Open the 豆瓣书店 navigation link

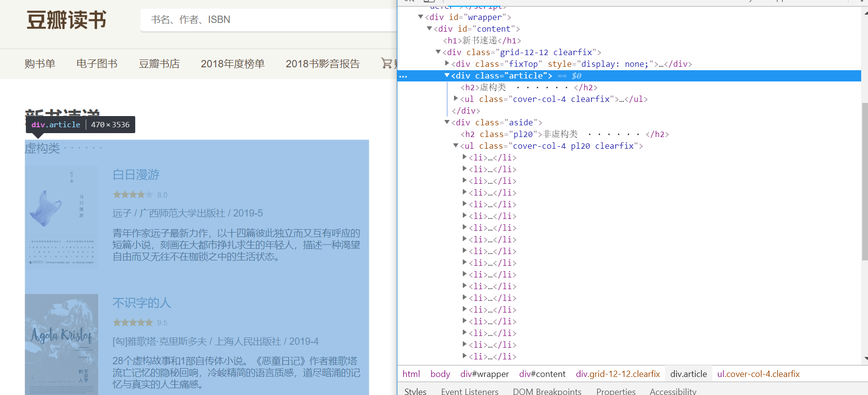(x=159, y=64)
